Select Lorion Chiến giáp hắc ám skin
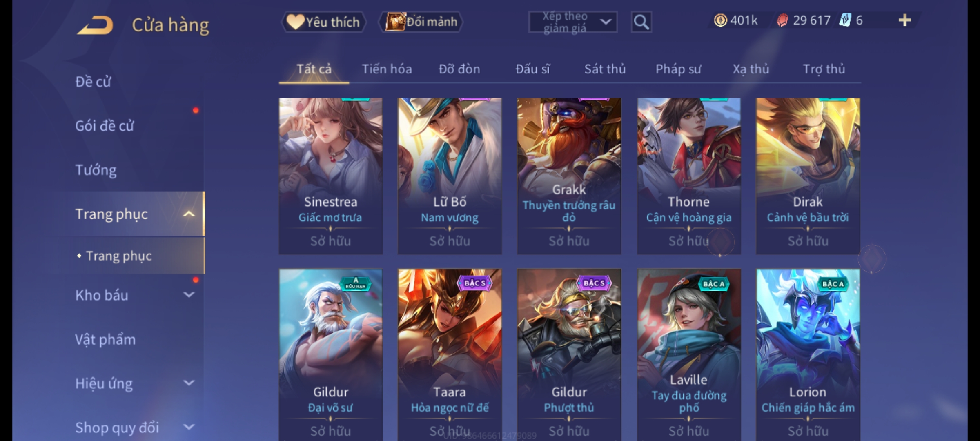Viewport: 980px width, 441px height. coord(808,354)
